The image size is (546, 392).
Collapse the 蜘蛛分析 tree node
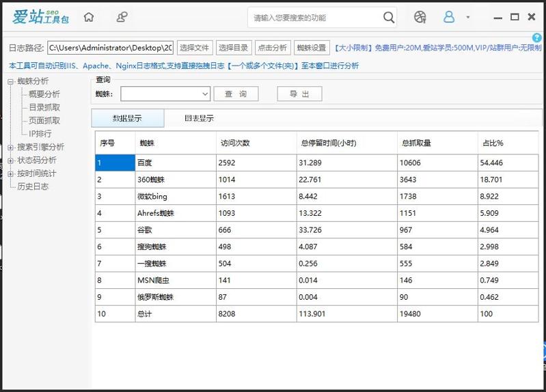(x=11, y=81)
